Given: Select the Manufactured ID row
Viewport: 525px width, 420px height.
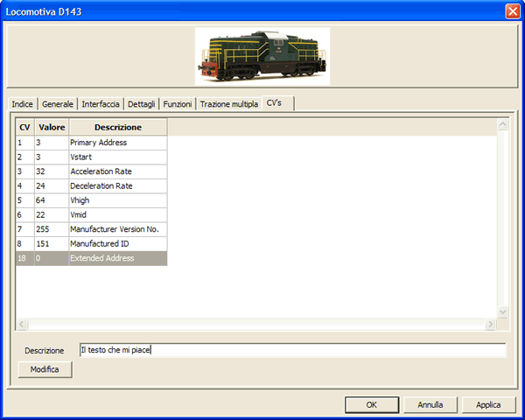Looking at the screenshot, I should coord(100,244).
